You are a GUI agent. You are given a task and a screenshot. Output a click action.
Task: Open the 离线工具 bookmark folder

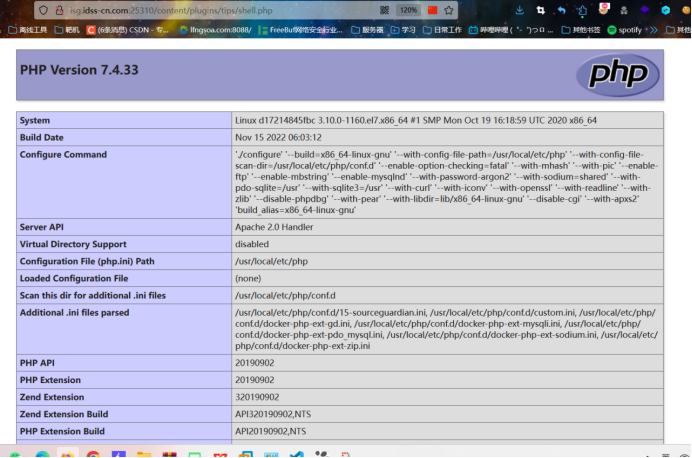point(28,30)
